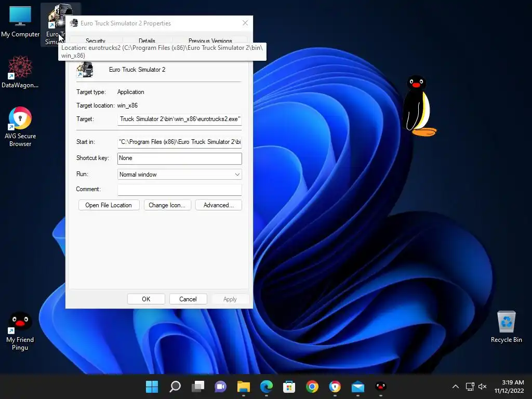
Task: Switch to the Security tab
Action: point(96,41)
